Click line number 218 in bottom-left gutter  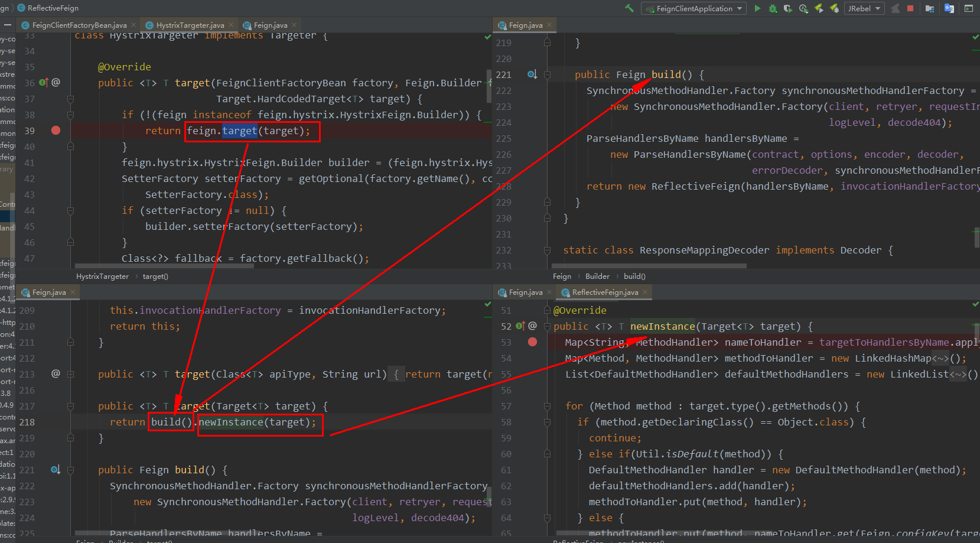[x=27, y=422]
